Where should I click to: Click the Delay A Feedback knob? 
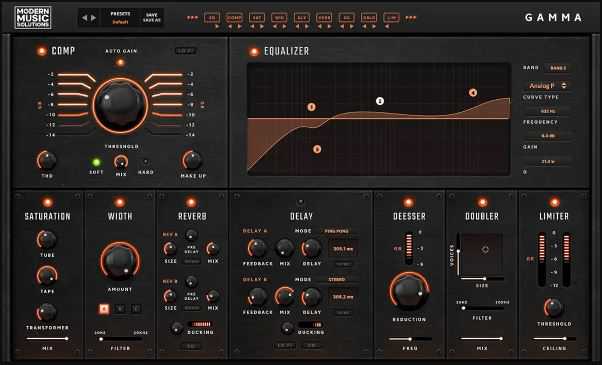(257, 248)
